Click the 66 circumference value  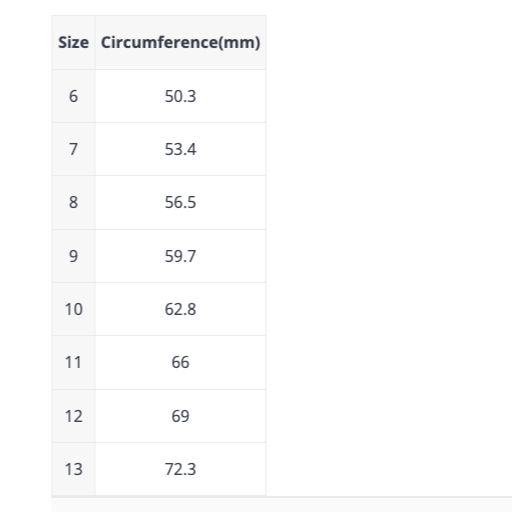click(x=180, y=362)
